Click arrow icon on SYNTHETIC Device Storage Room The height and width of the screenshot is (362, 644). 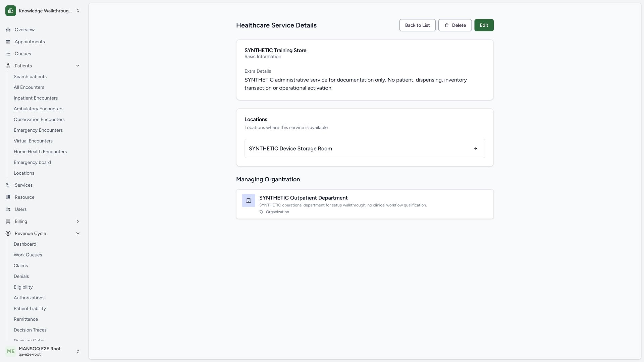(476, 148)
